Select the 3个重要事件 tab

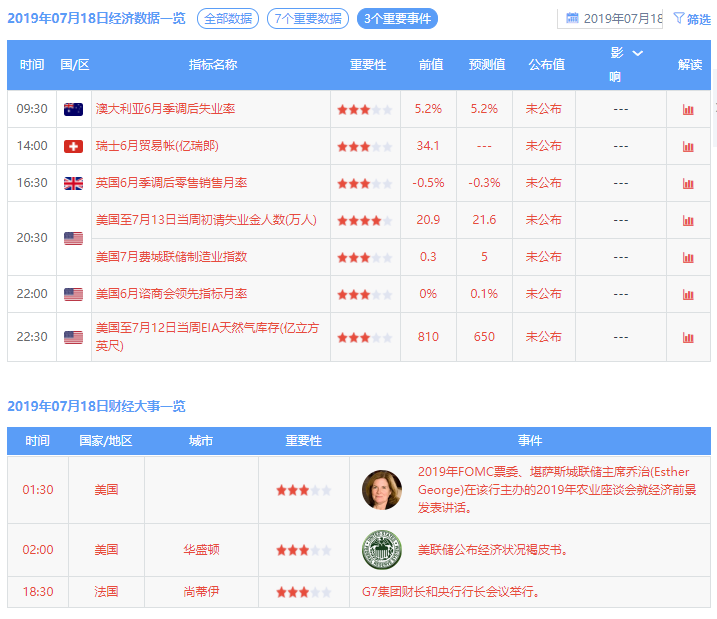click(397, 18)
